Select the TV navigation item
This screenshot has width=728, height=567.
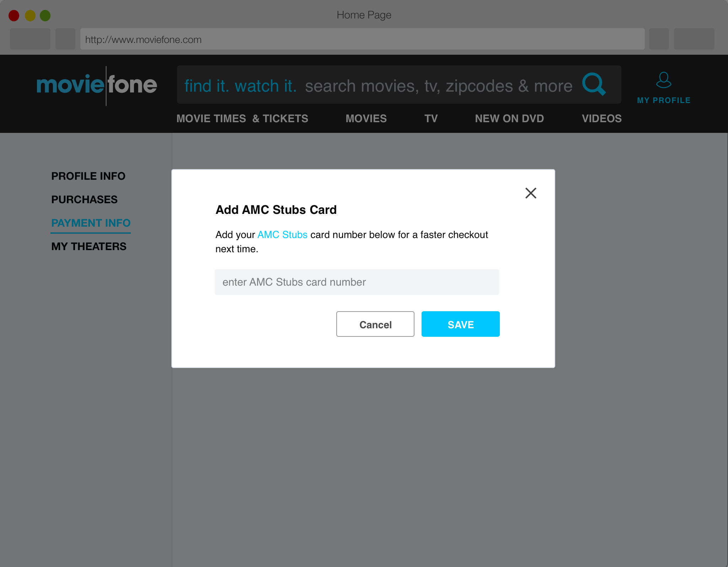click(x=431, y=119)
